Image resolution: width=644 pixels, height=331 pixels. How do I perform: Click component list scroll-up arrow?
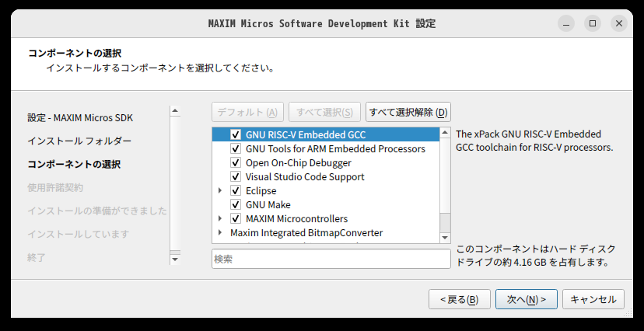[445, 133]
